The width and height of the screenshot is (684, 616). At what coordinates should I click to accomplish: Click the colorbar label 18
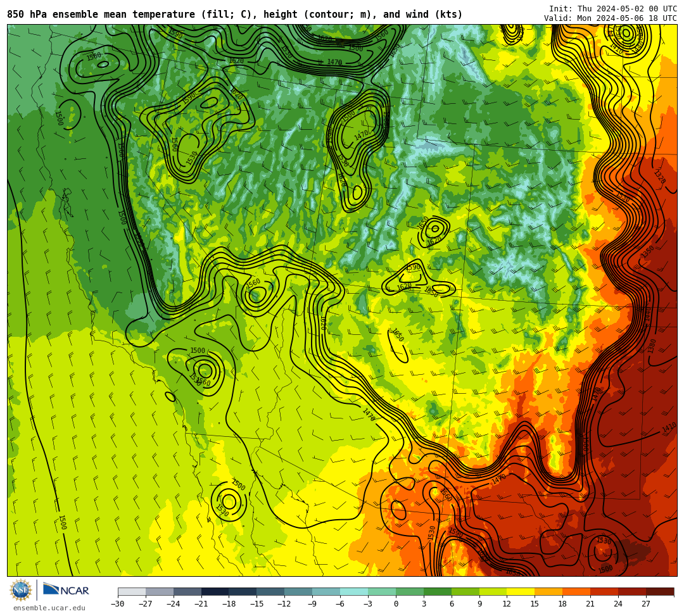[563, 604]
